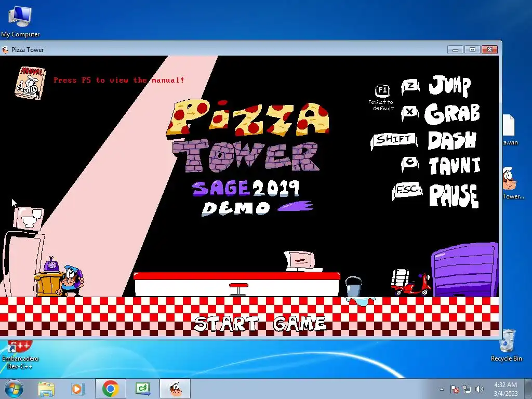
Task: Click the purple telephone on the stand
Action: coord(51,264)
